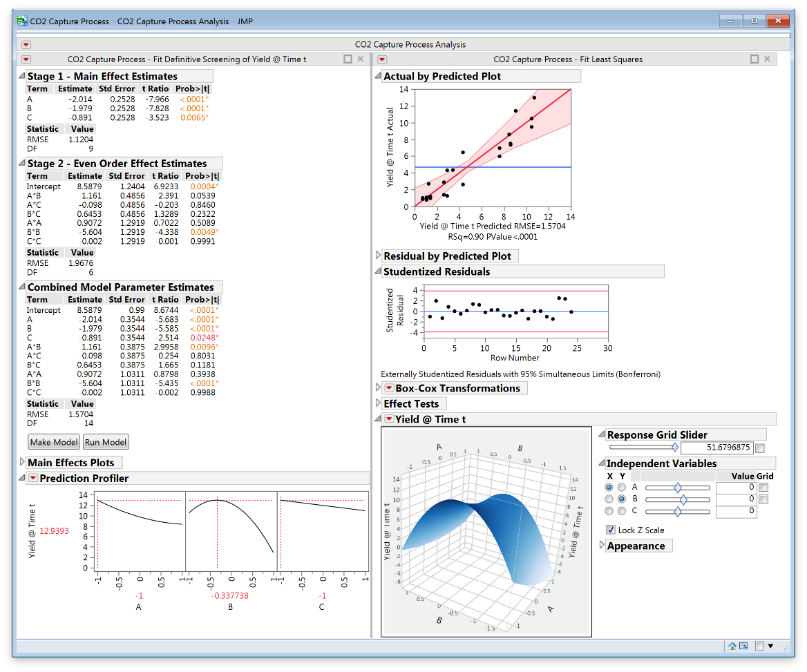Collapse Stage 2 - Even Order Effect Estimates
Screen dimensions: 807x672
(21, 163)
